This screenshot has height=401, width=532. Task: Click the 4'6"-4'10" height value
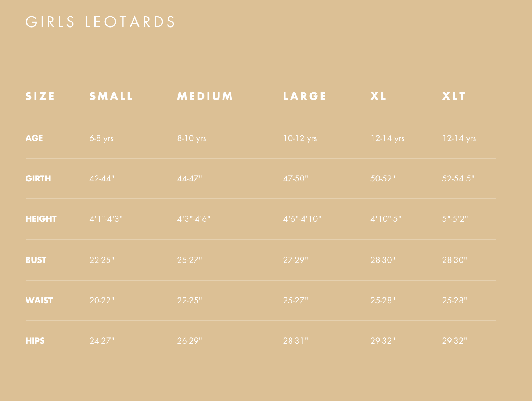tap(302, 219)
